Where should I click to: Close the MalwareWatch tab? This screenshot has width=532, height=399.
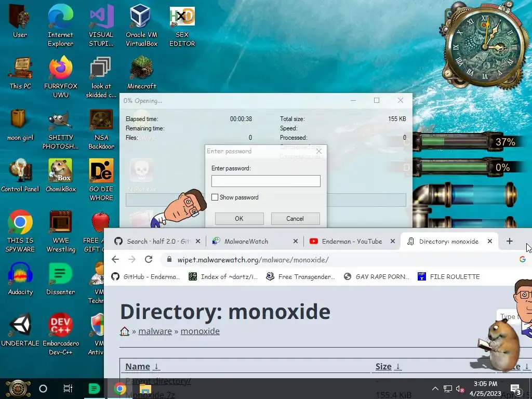click(x=296, y=241)
